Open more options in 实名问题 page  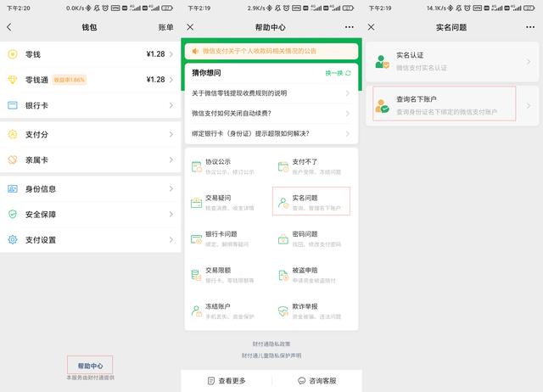tap(530, 27)
